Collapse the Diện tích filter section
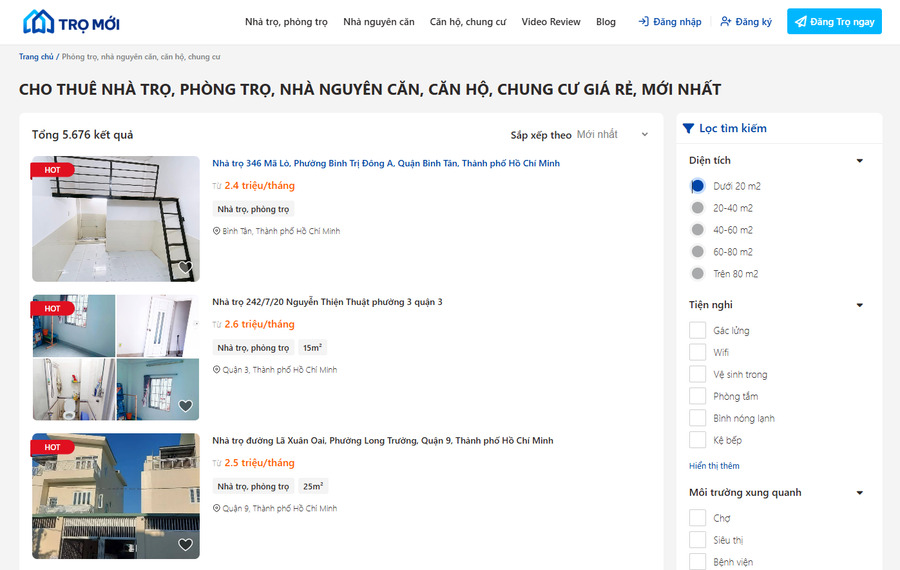The image size is (900, 570). [859, 161]
